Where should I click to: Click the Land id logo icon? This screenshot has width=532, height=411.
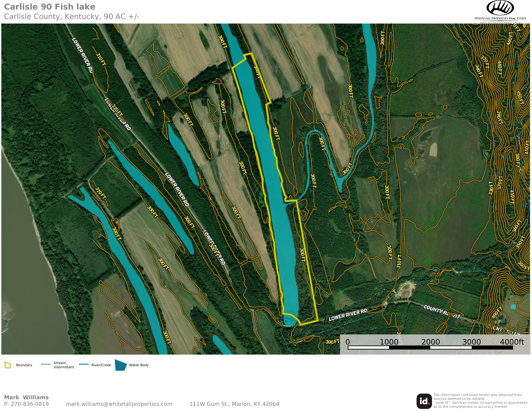(424, 401)
